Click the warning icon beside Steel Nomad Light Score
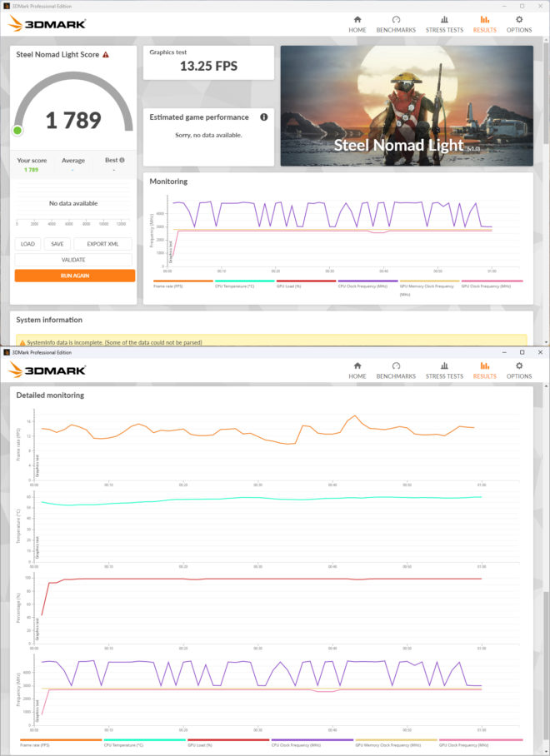This screenshot has height=756, width=550. click(106, 54)
